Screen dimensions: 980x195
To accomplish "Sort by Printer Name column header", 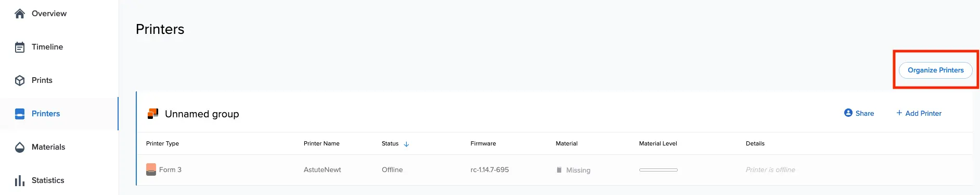I will 321,143.
